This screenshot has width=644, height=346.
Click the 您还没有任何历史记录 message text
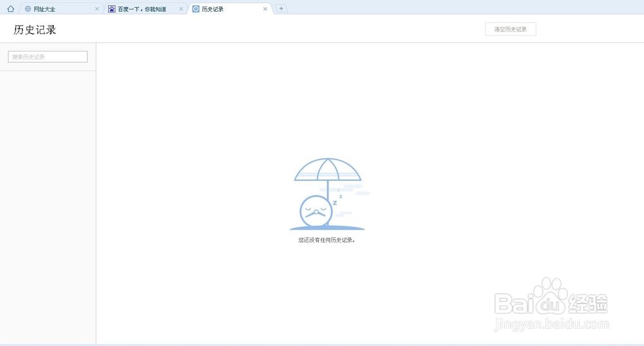(x=327, y=240)
